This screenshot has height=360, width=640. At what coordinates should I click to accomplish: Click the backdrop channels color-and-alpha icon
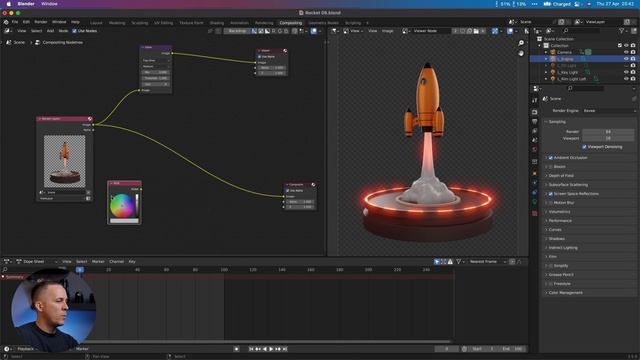pyautogui.click(x=254, y=31)
